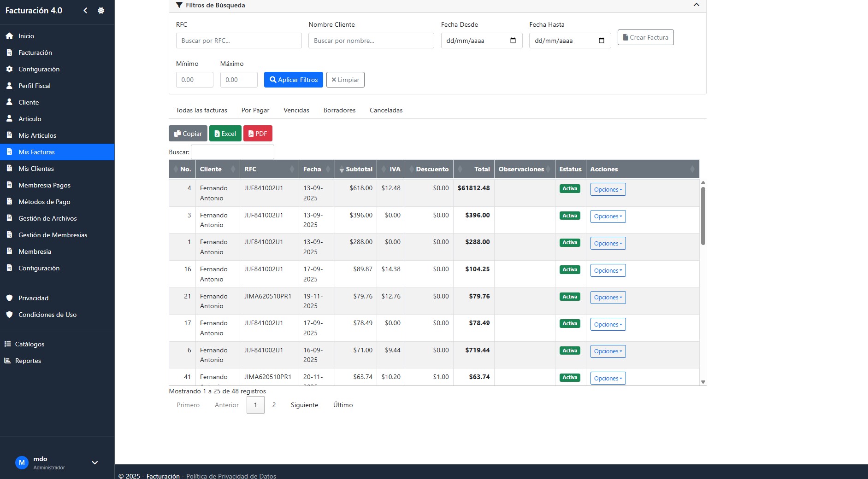Open calendar picker in Fecha Hasta field
Viewport: 868px width, 479px height.
(x=601, y=41)
